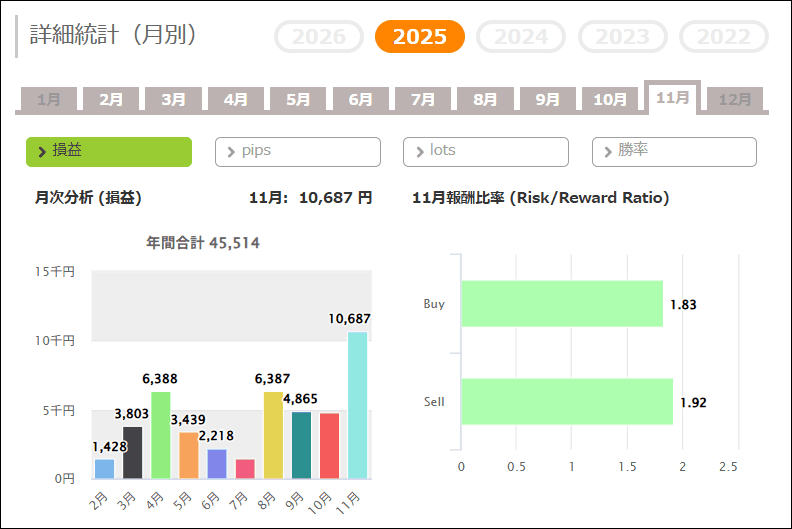The image size is (792, 529).
Task: Select the 2026 year button
Action: (319, 37)
